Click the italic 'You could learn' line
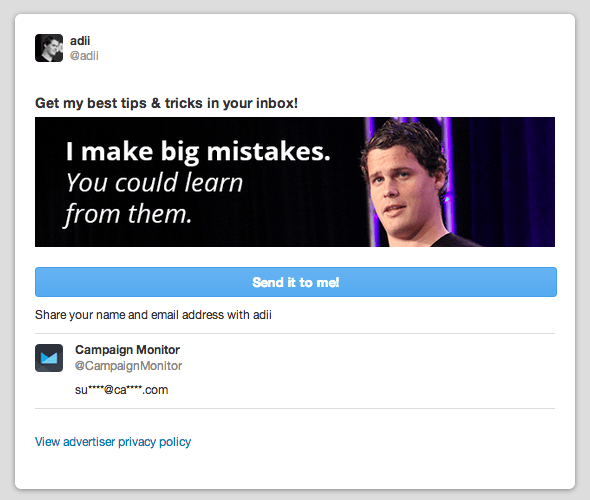 click(x=154, y=183)
